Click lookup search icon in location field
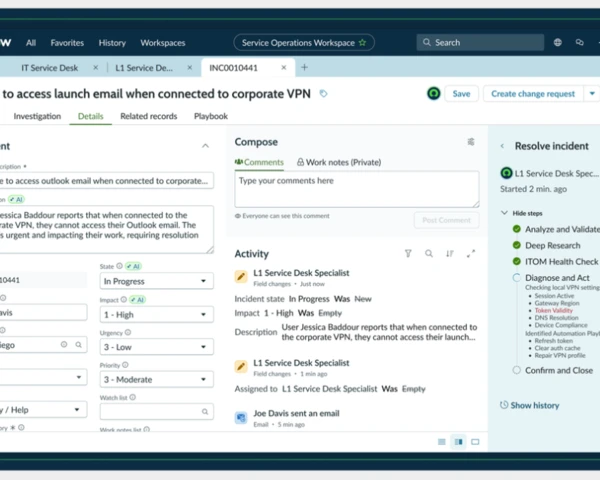This screenshot has width=600, height=480. pos(78,345)
